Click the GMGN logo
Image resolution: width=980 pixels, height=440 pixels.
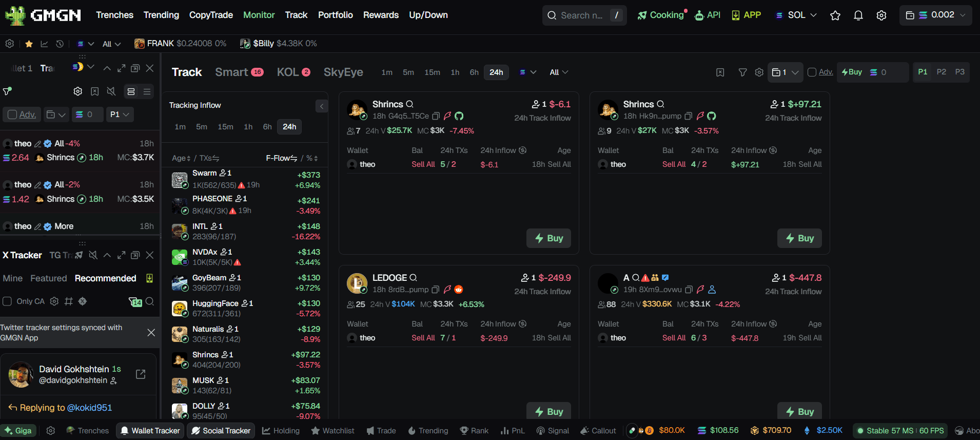[43, 15]
